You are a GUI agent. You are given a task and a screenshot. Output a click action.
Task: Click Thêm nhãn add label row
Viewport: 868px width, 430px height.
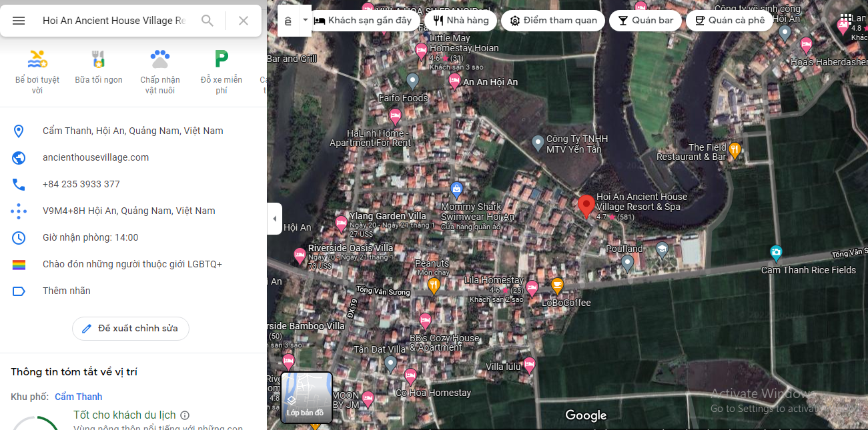(x=133, y=291)
